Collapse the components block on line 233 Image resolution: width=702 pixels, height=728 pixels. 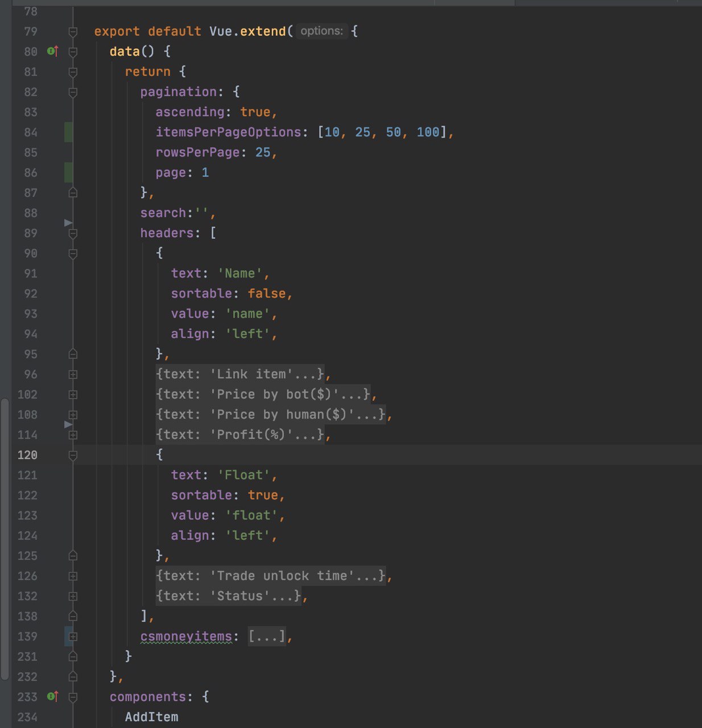click(73, 697)
